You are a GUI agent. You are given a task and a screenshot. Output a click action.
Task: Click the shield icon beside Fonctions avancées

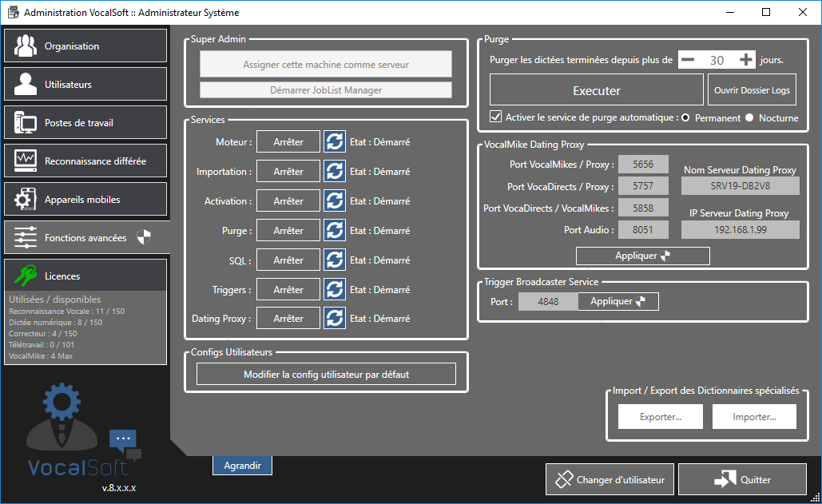click(144, 237)
